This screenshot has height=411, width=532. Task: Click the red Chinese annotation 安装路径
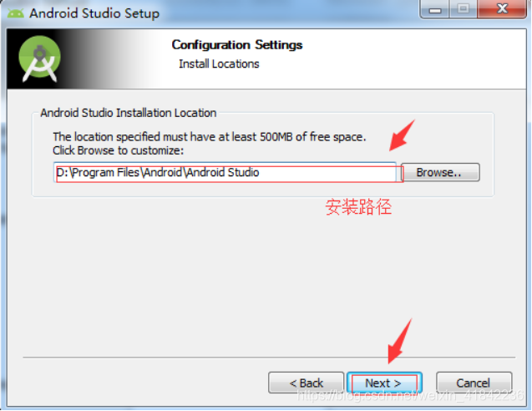(x=358, y=206)
